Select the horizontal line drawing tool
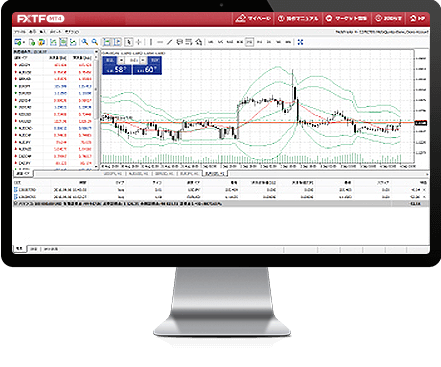The height and width of the screenshot is (367, 441). click(160, 42)
